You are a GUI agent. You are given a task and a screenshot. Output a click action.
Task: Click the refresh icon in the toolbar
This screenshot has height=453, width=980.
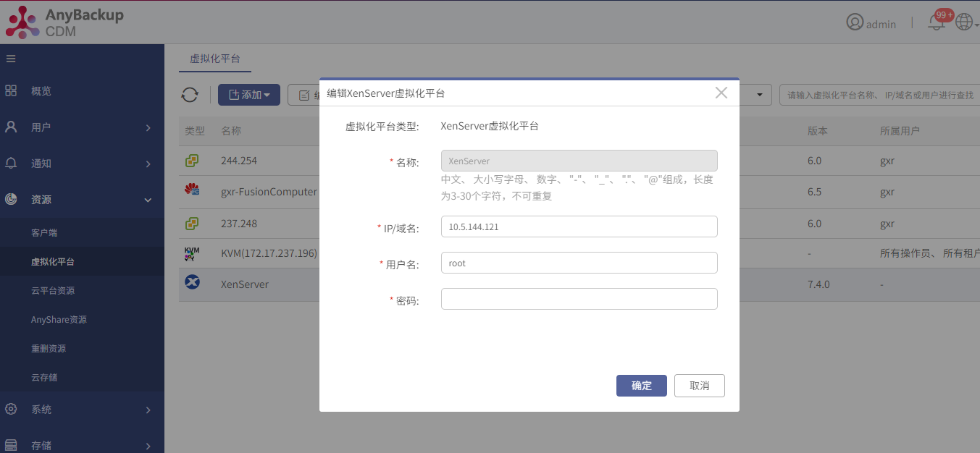tap(190, 95)
